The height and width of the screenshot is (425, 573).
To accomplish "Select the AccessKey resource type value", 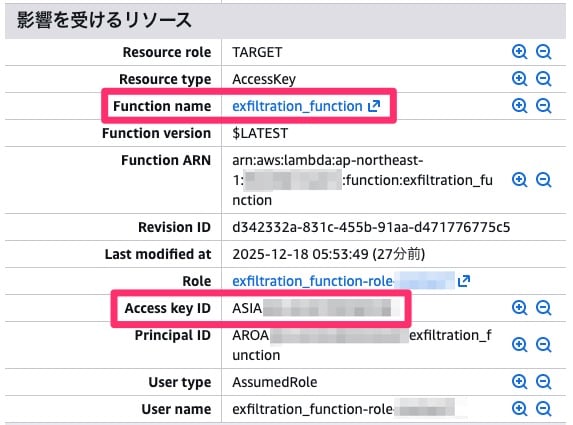I will 264,79.
